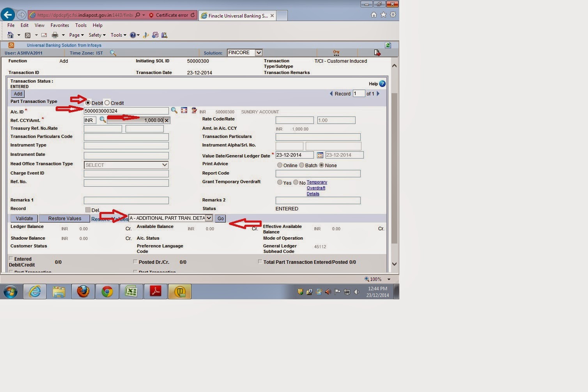
Task: Open the Head Office Transaction Type SELECT dropdown
Action: point(126,164)
